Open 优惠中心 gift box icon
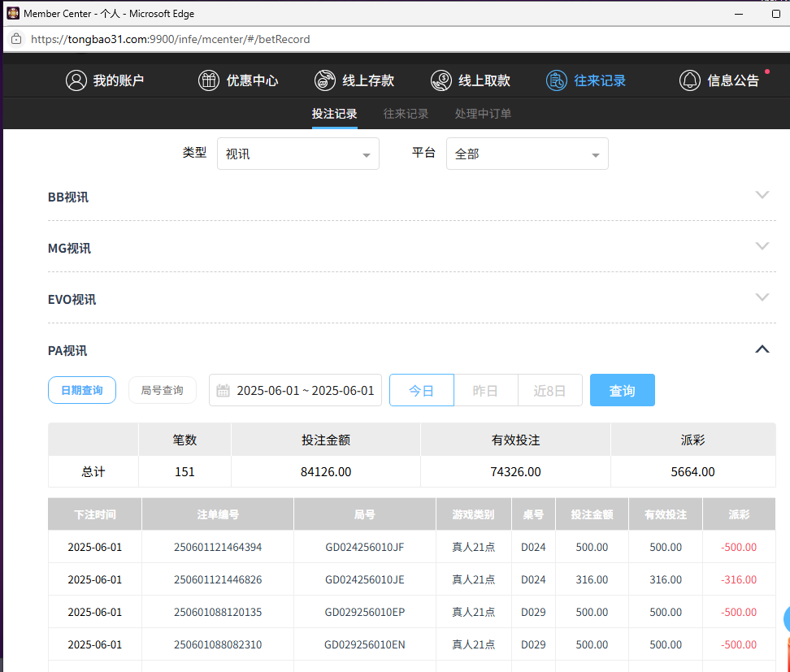The width and height of the screenshot is (790, 672). pos(209,80)
